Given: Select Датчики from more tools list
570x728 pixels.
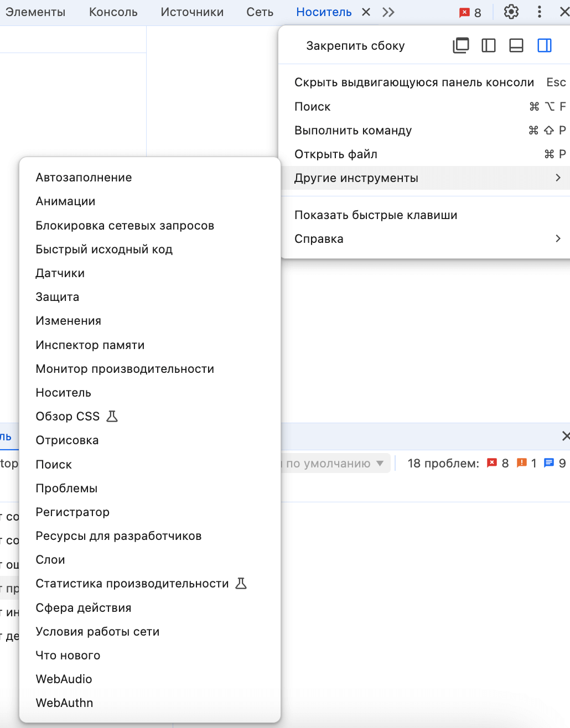Looking at the screenshot, I should tap(60, 273).
